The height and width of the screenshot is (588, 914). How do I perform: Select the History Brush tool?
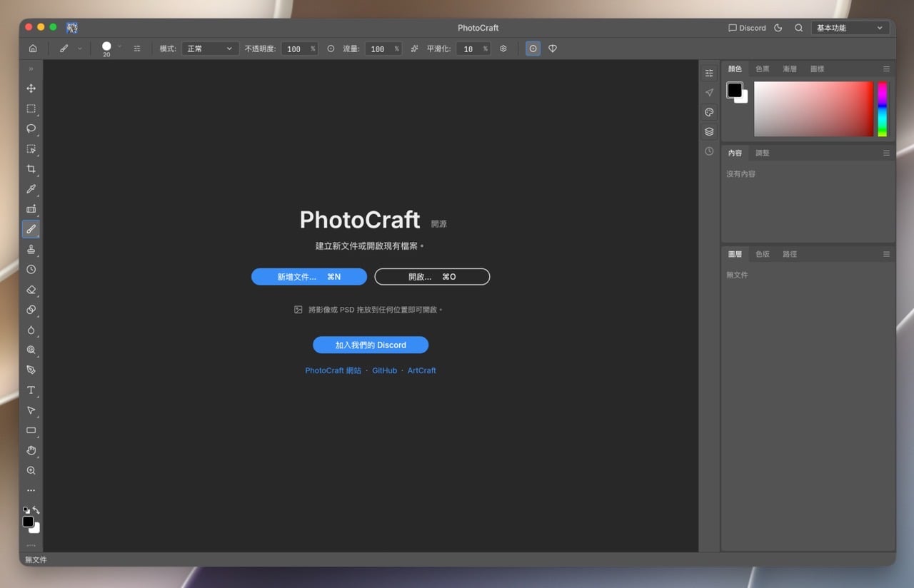[x=31, y=270]
